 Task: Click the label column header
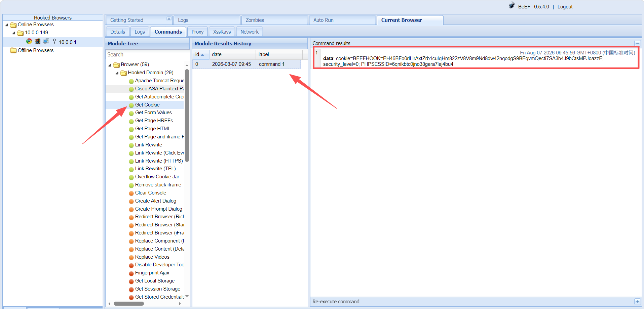[279, 54]
